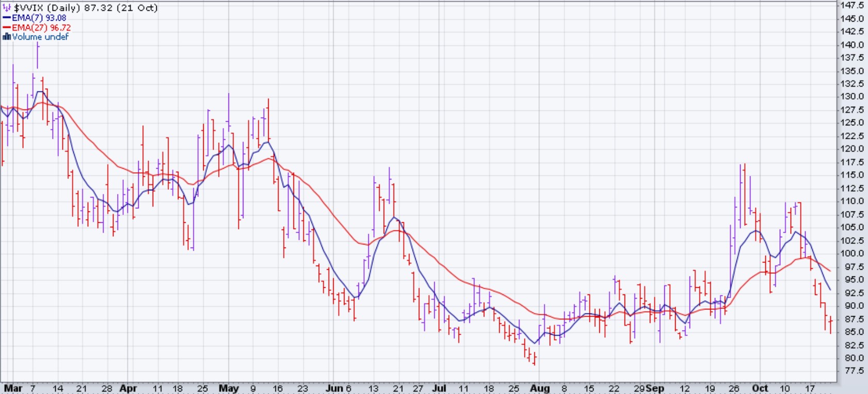868x394 pixels.
Task: Click the "$VVIX (Daily)" chart title text
Action: (47, 8)
